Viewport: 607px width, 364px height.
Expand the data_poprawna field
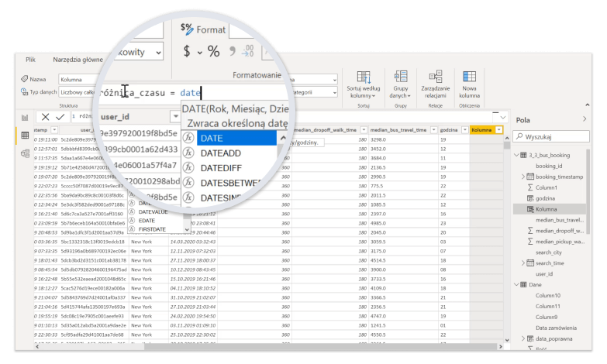(523, 339)
